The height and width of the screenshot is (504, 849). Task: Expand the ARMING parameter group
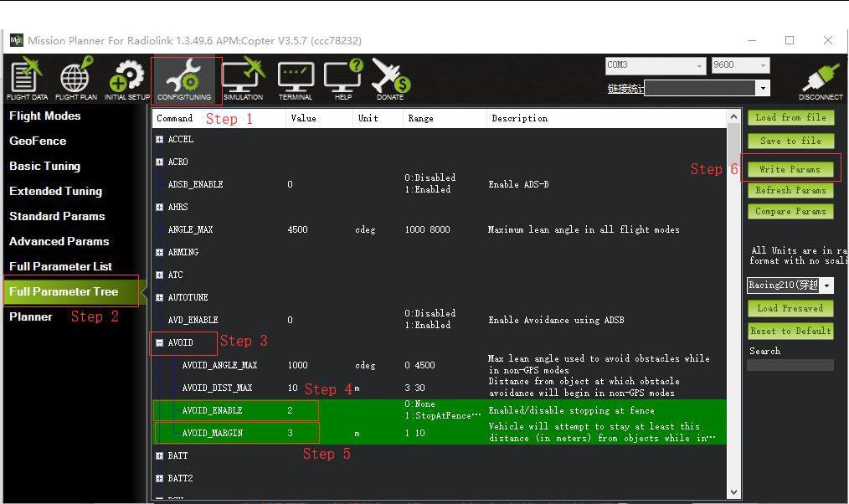click(x=159, y=252)
